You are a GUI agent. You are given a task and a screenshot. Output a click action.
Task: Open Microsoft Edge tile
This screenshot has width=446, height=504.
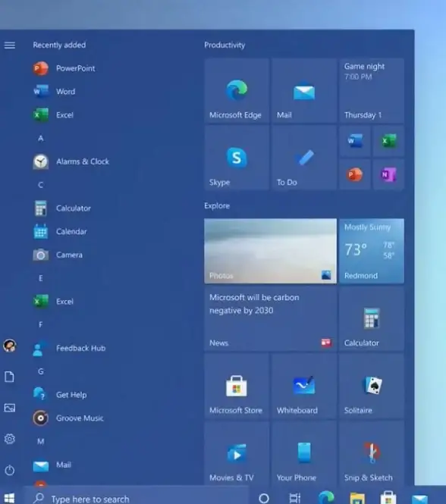pos(237,90)
